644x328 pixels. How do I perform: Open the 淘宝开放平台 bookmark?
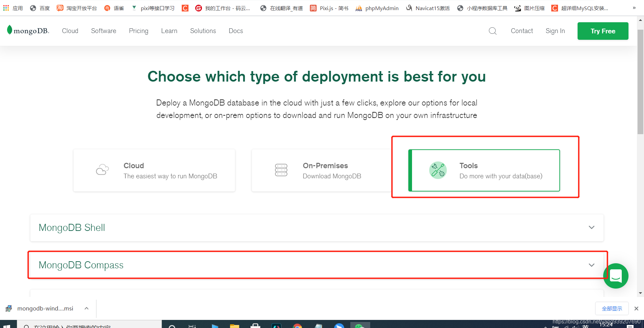(77, 8)
